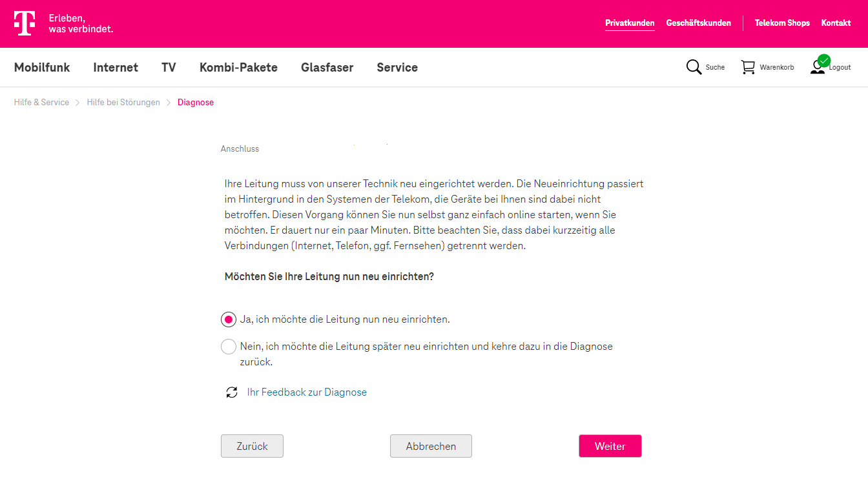Screen dimensions: 868x497
Task: Click the Telekom T logo
Action: (x=25, y=23)
